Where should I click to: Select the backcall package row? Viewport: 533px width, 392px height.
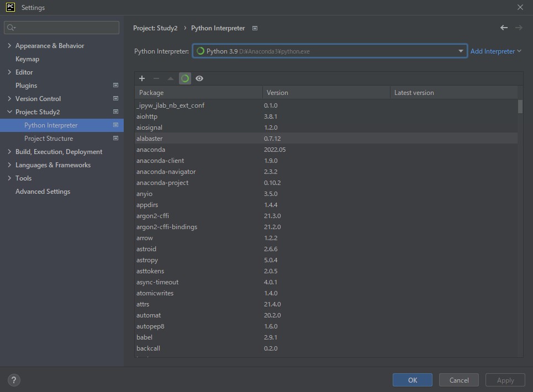[x=326, y=348]
